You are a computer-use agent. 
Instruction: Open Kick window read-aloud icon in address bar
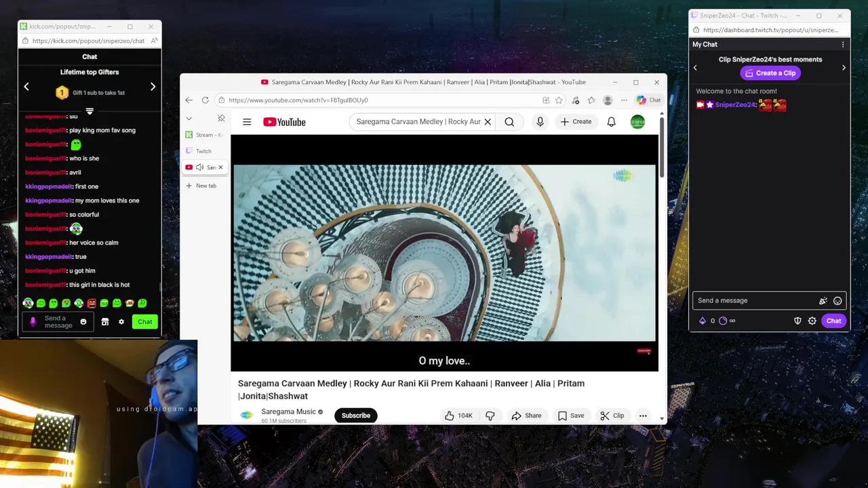pos(155,41)
